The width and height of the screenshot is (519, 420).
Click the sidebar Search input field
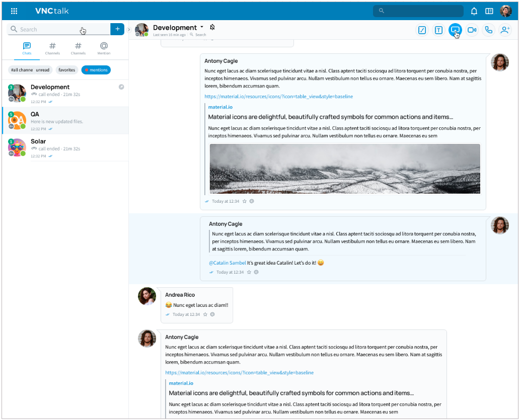[x=48, y=30]
